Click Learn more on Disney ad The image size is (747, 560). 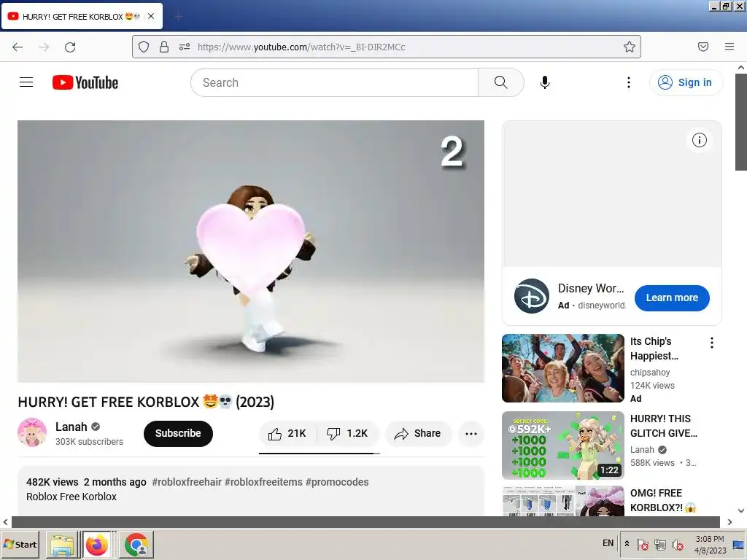[672, 297]
